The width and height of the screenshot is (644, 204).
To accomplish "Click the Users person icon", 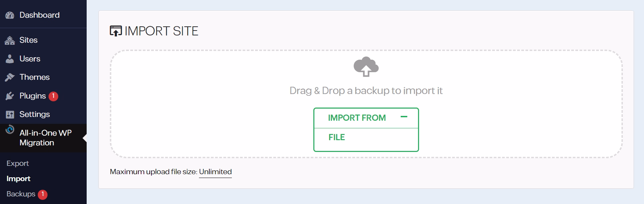I will (10, 59).
